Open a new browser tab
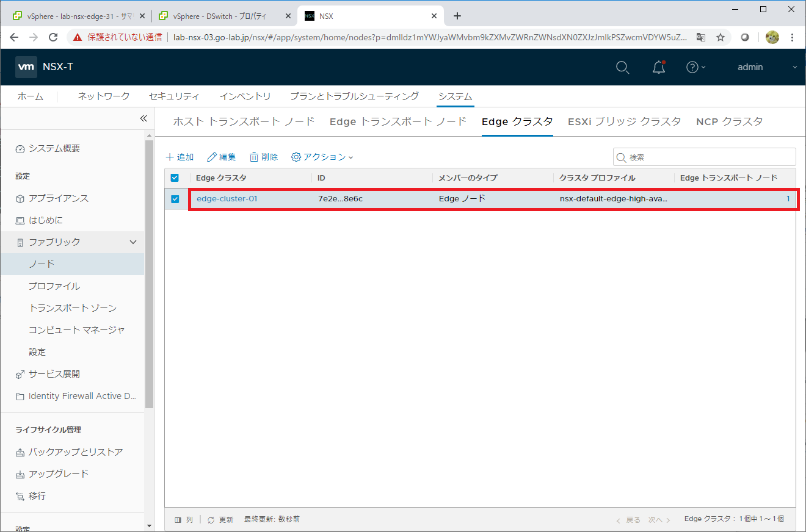This screenshot has height=532, width=806. (457, 16)
